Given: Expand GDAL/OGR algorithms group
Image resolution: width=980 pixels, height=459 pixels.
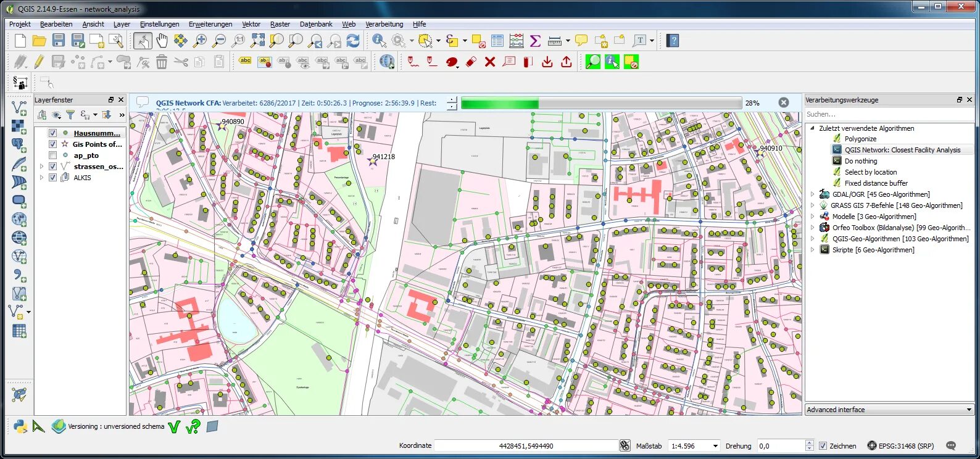Looking at the screenshot, I should tap(812, 194).
